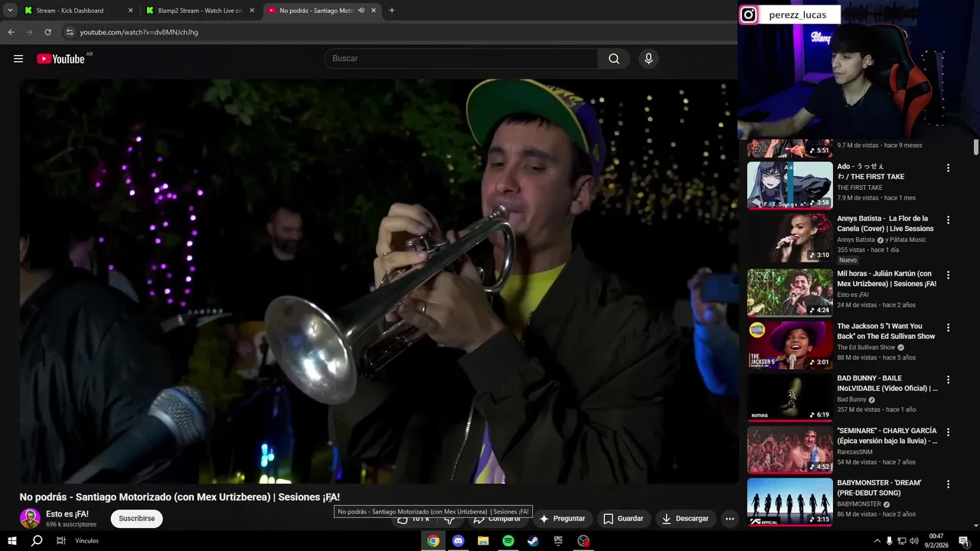Open options menu for SEMINARE video

click(x=948, y=432)
